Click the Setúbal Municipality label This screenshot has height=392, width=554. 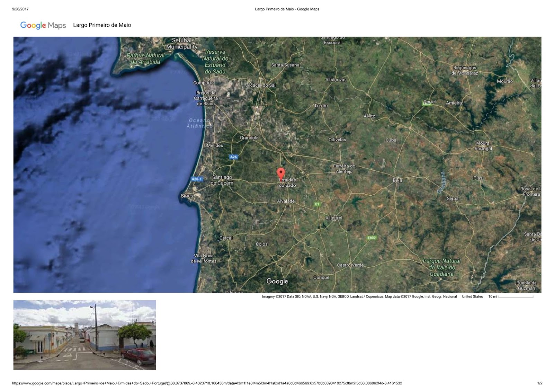182,44
